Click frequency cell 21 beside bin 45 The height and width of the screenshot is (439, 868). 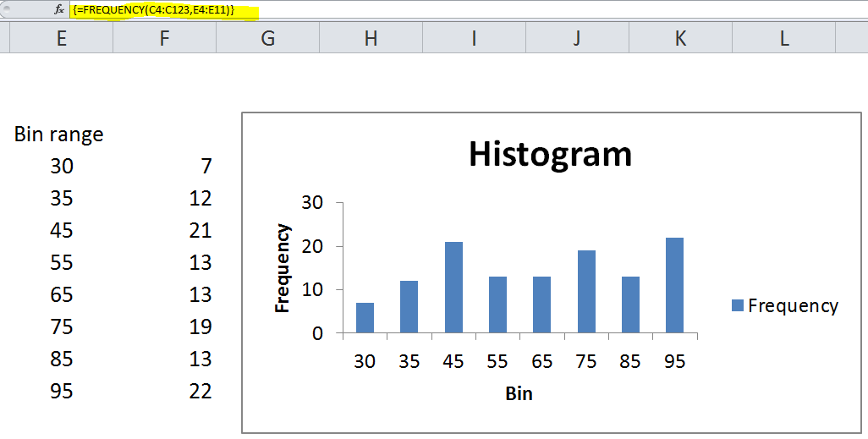click(x=200, y=230)
